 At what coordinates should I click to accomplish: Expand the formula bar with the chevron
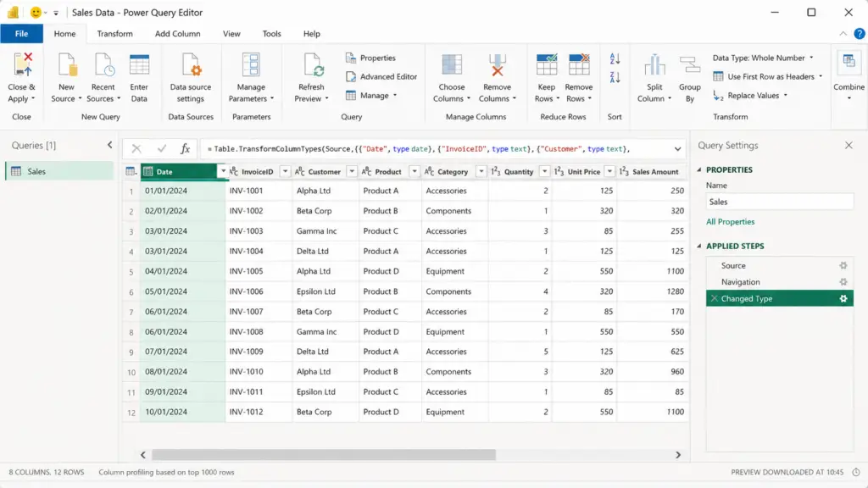tap(677, 149)
